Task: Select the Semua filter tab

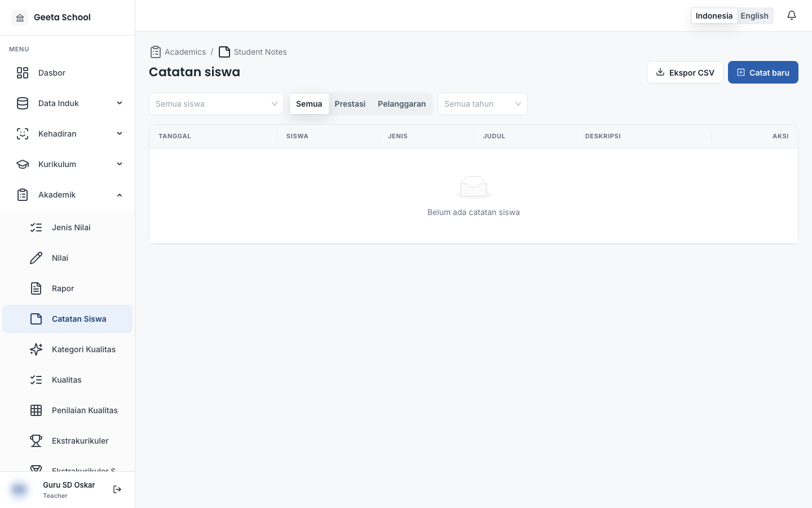Action: (309, 104)
